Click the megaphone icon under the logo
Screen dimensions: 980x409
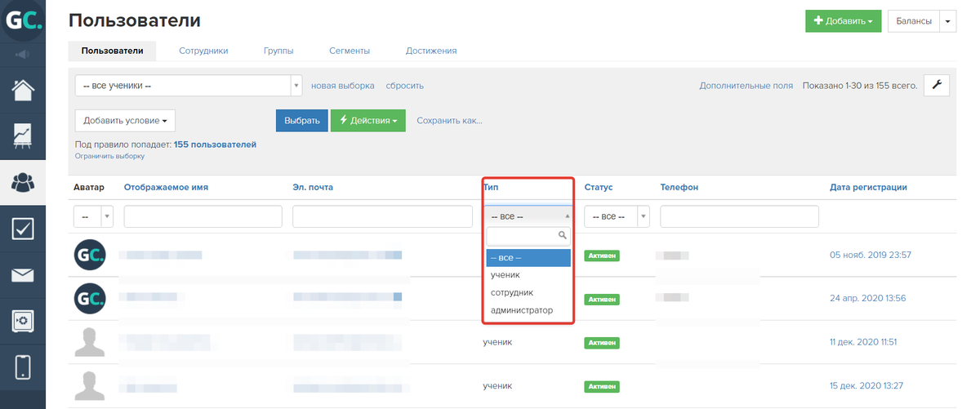click(22, 55)
